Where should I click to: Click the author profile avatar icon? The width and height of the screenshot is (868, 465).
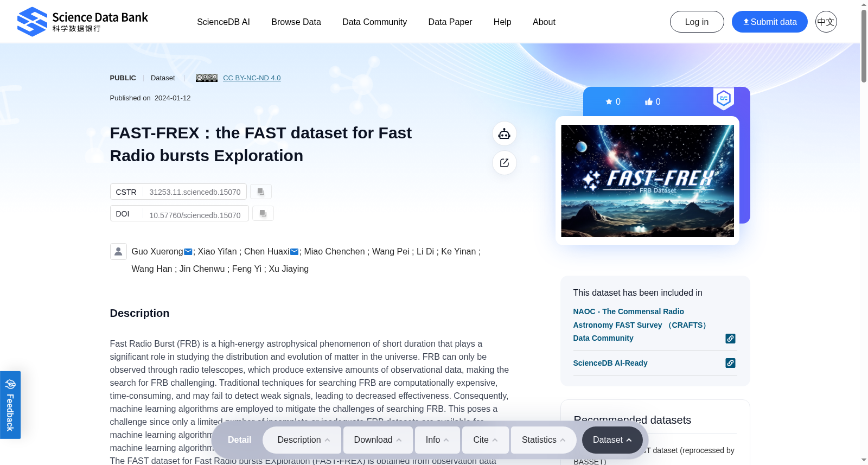point(118,252)
